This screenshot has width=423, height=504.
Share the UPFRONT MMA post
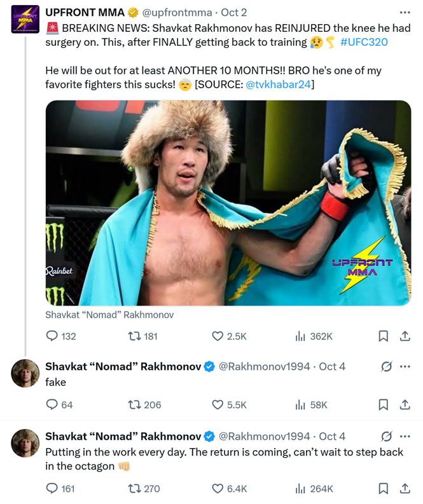405,336
